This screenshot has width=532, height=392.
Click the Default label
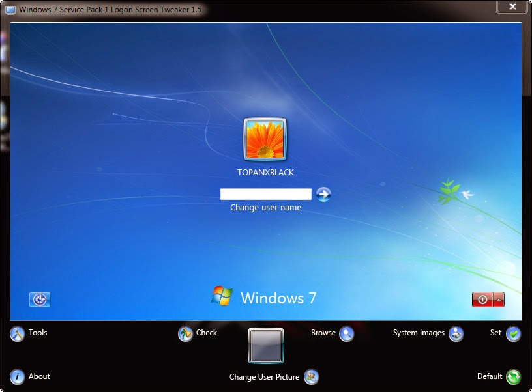tap(490, 376)
